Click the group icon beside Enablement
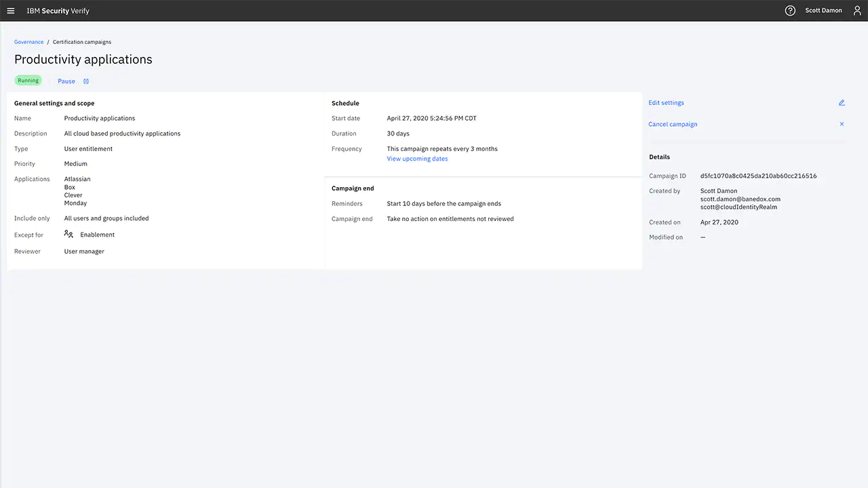 coord(68,234)
